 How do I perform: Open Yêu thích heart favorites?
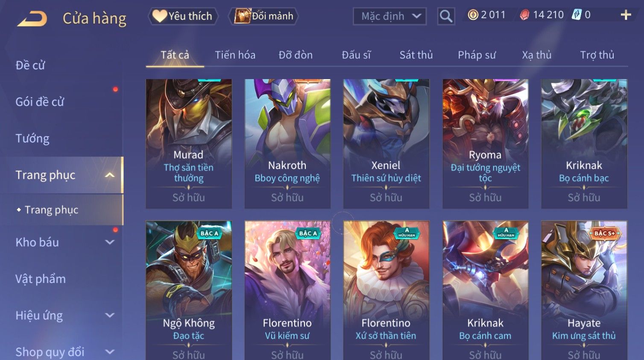click(x=183, y=16)
